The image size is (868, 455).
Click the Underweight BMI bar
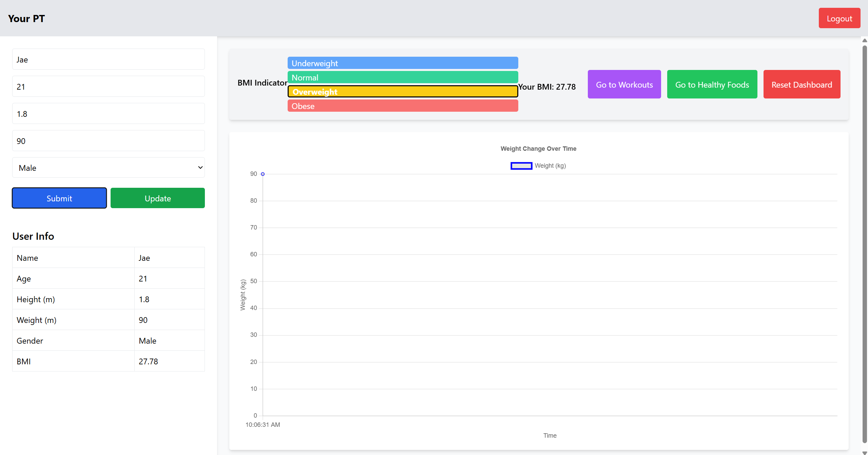[x=402, y=63]
